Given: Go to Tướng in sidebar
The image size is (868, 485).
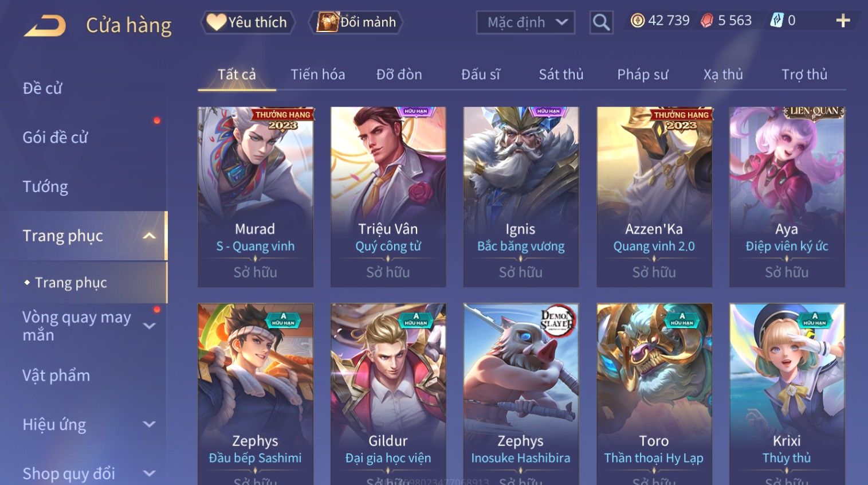Looking at the screenshot, I should point(45,187).
